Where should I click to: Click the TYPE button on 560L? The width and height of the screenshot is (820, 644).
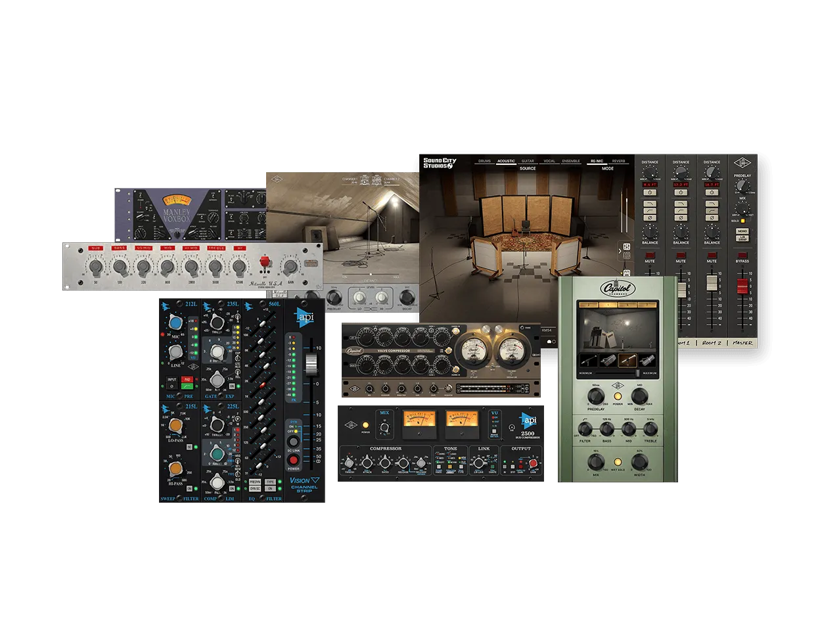[x=270, y=482]
